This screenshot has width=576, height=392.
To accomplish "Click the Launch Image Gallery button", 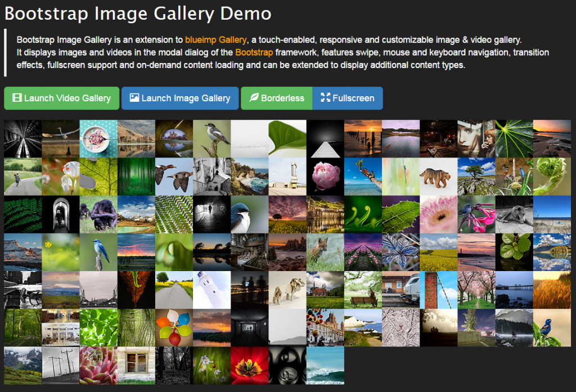I will pyautogui.click(x=180, y=98).
